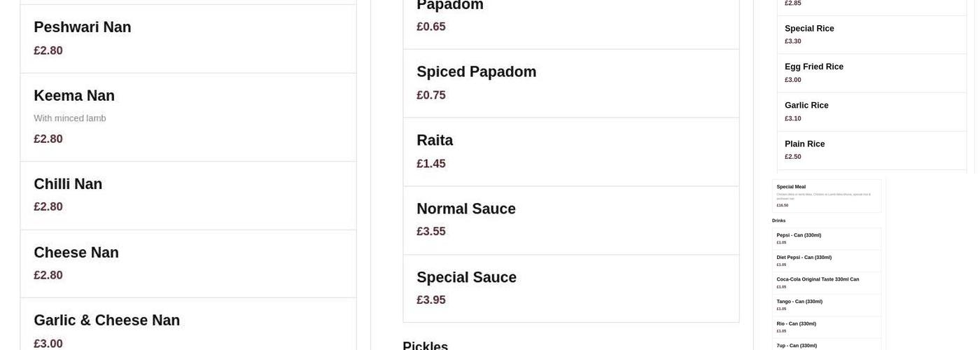980x350 pixels.
Task: Click the Spiced Papadom item
Action: pyautogui.click(x=570, y=83)
